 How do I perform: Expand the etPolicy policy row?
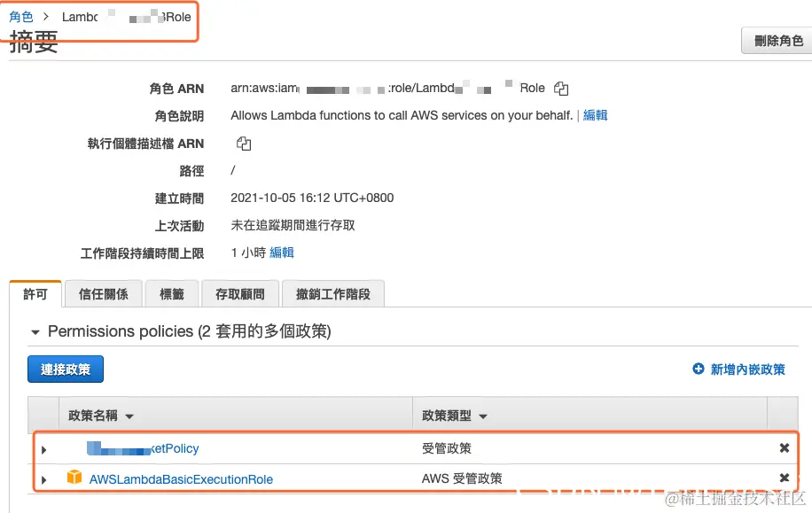[44, 450]
